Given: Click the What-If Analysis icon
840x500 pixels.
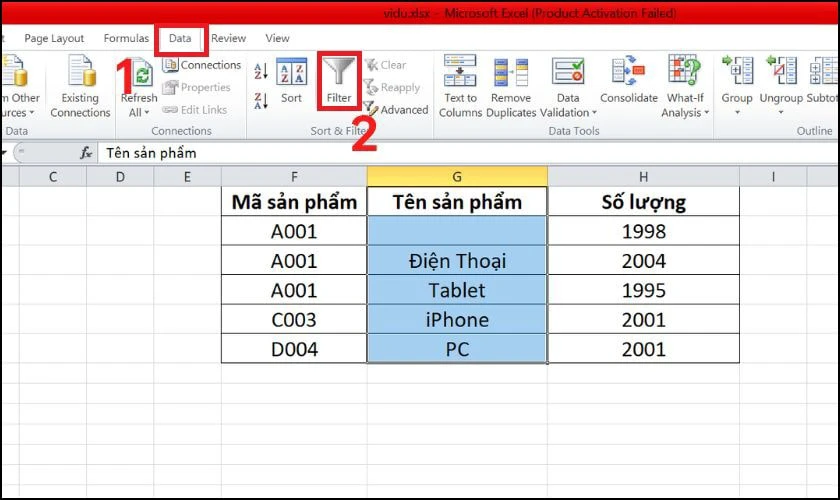Looking at the screenshot, I should tap(685, 70).
